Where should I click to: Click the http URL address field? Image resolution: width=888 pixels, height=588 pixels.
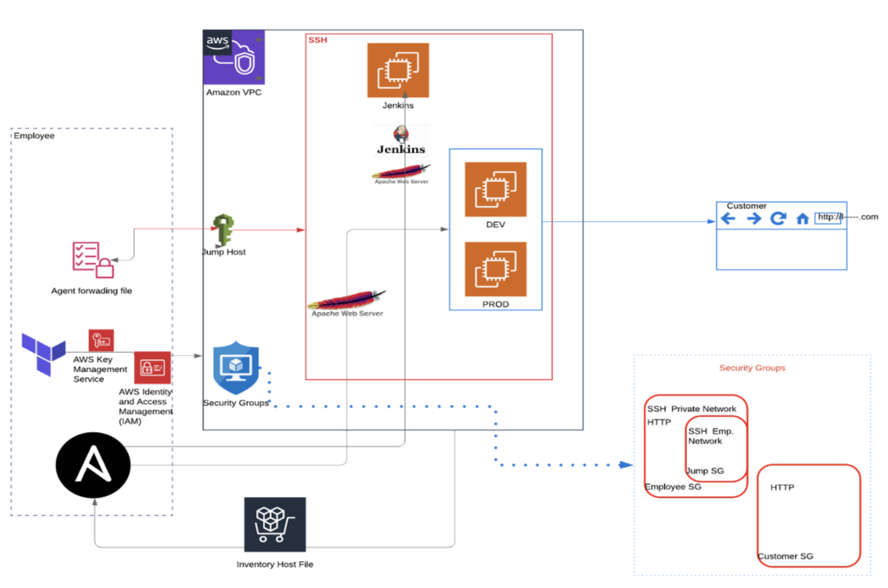[x=827, y=218]
